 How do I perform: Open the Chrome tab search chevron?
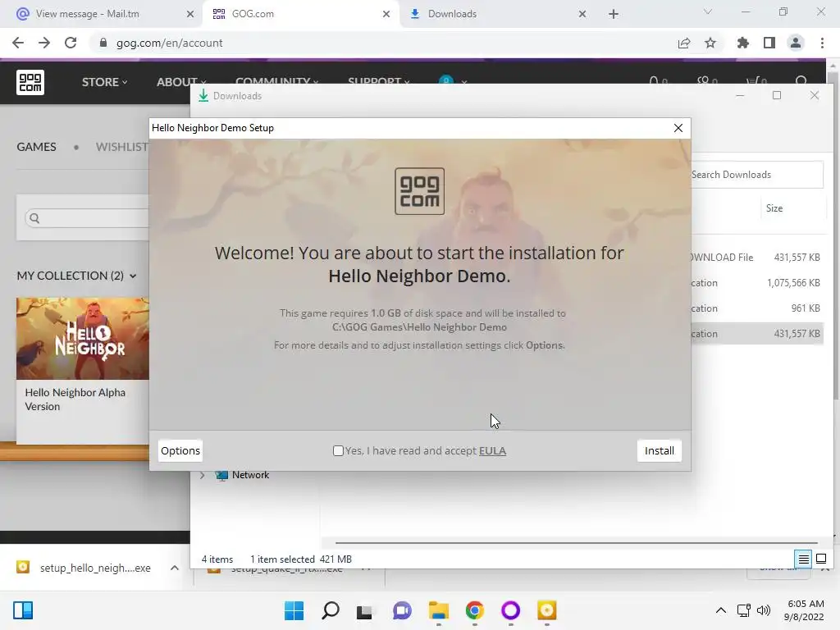pos(708,12)
